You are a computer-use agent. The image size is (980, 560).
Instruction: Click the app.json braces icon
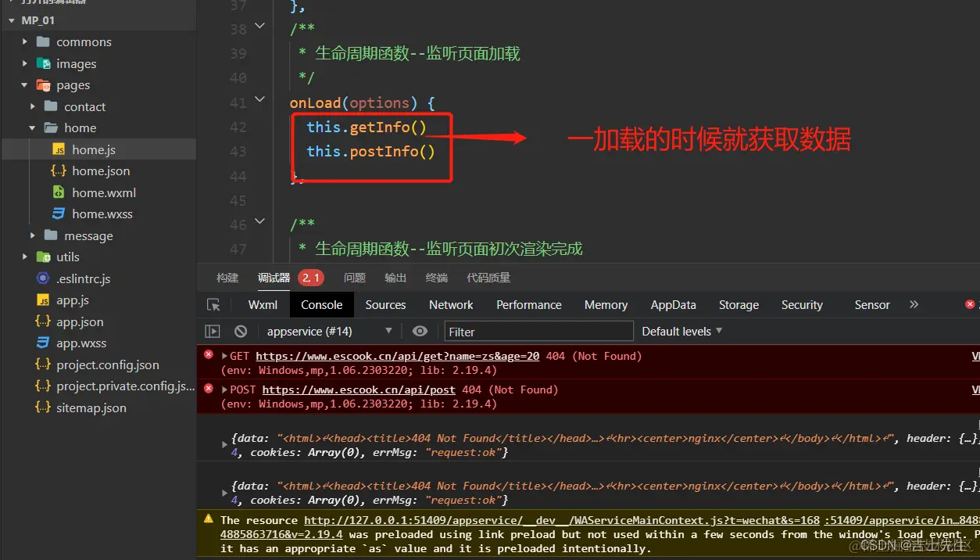pos(43,321)
